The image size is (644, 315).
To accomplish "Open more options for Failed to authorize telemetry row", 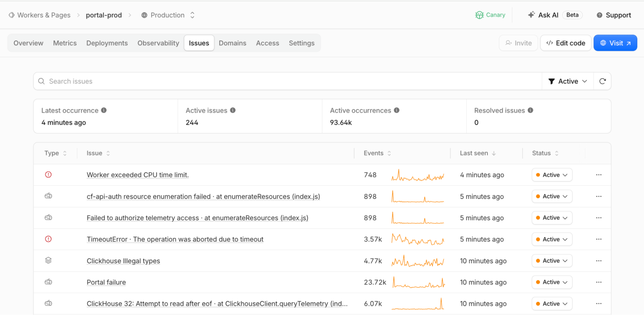I will 599,218.
